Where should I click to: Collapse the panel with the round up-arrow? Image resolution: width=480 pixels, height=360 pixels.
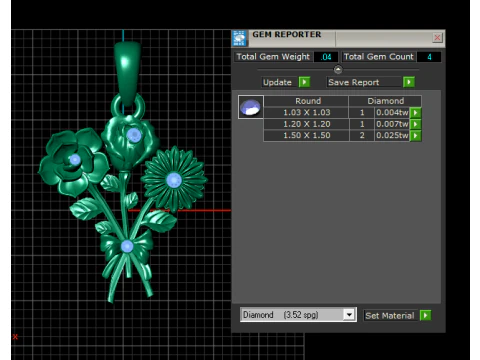338,69
